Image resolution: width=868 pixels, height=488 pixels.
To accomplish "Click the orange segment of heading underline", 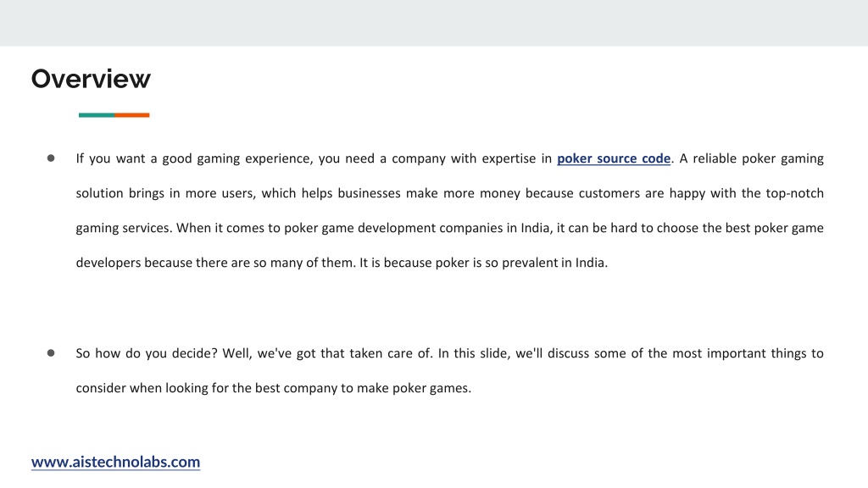I will [132, 115].
